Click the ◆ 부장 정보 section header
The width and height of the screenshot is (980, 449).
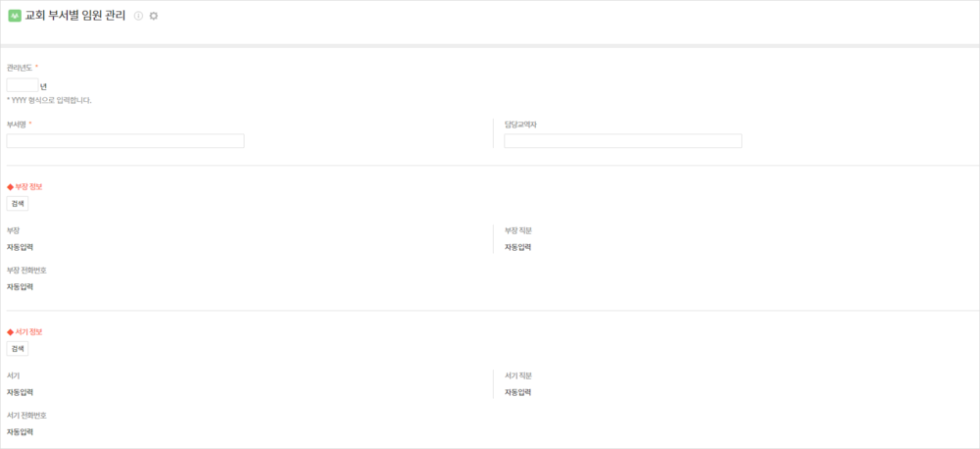pyautogui.click(x=24, y=186)
